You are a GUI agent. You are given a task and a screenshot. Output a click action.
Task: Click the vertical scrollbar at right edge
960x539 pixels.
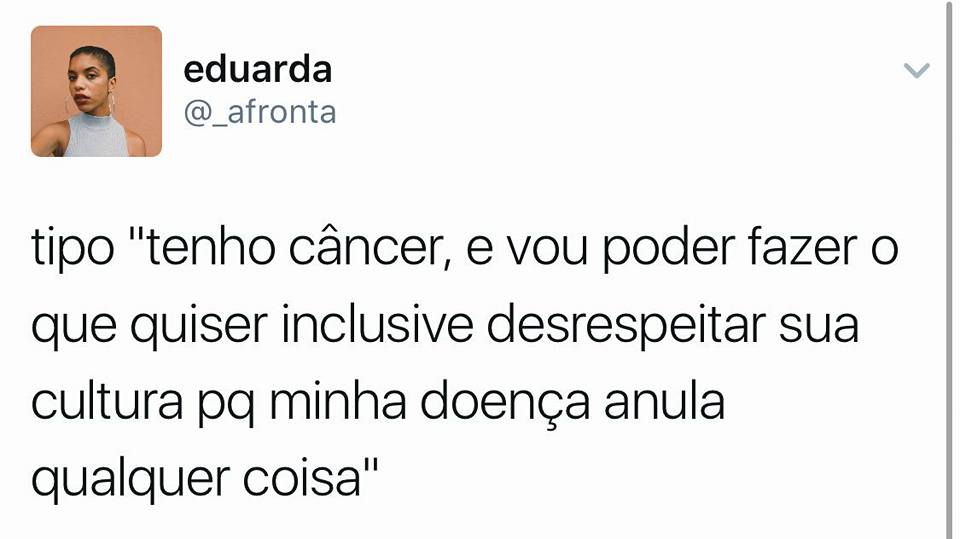(x=949, y=270)
